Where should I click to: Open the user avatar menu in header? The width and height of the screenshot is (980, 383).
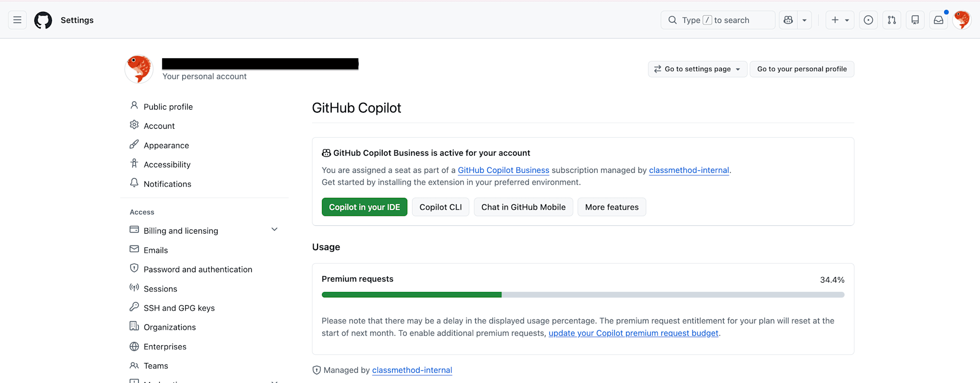(962, 20)
